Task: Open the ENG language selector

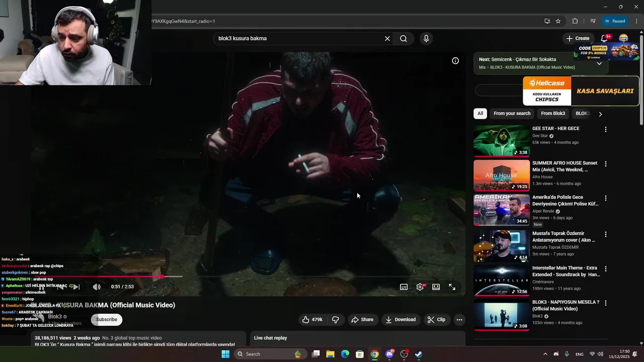Action: pyautogui.click(x=580, y=354)
